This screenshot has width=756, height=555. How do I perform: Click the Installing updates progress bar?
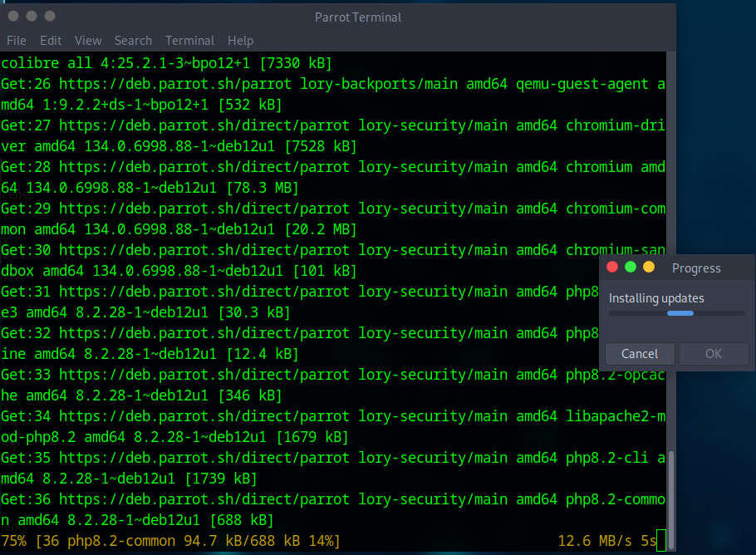(x=676, y=313)
